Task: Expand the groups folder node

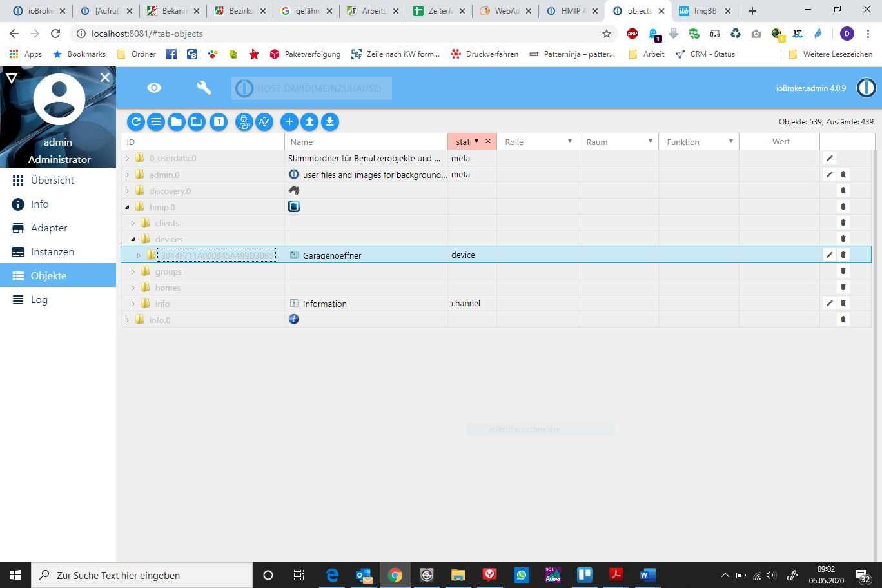Action: click(x=133, y=271)
